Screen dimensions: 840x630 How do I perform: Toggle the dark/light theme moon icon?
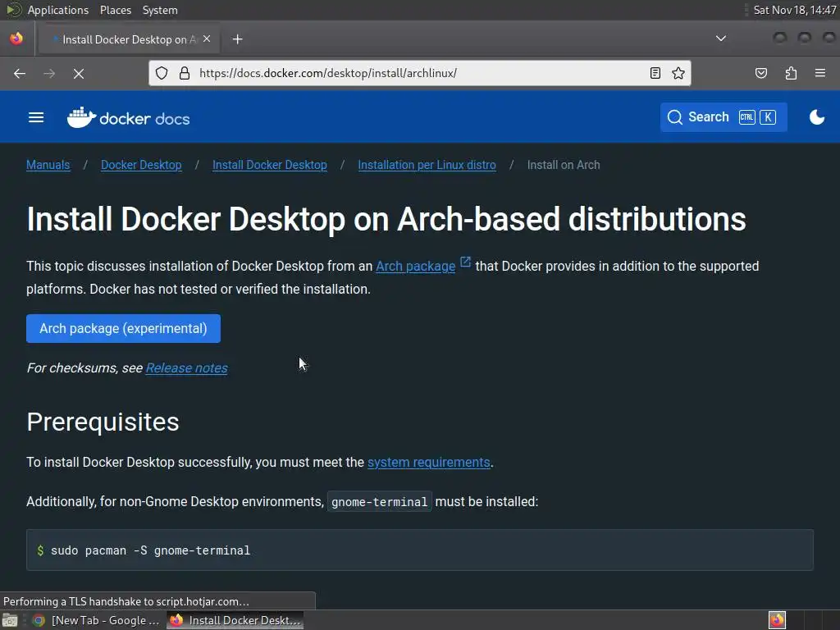pos(816,116)
